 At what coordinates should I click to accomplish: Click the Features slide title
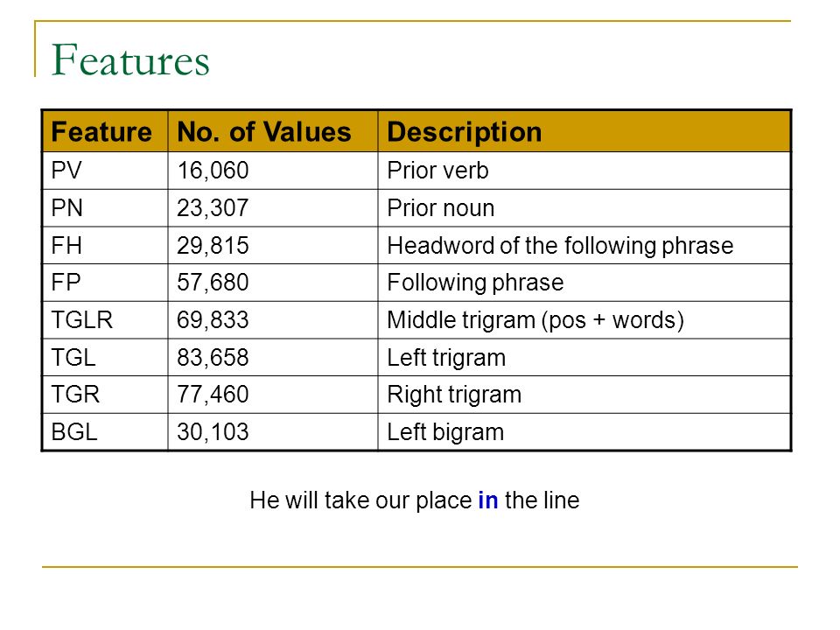[130, 60]
